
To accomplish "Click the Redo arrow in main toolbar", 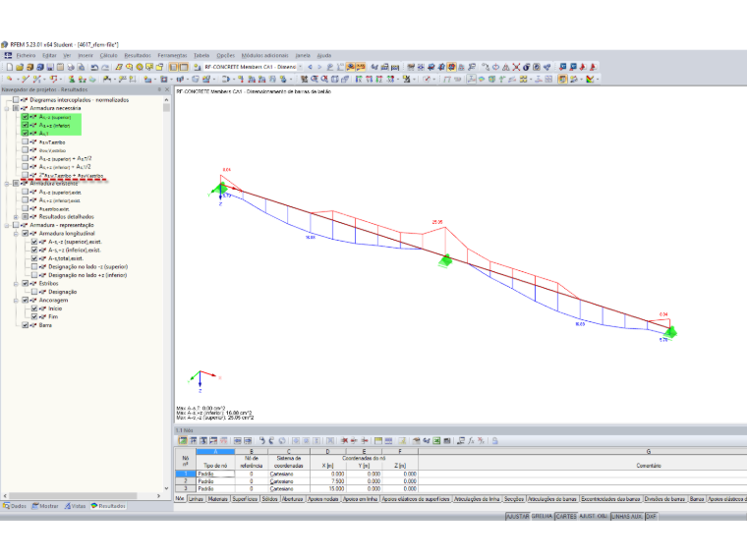I will click(105, 67).
